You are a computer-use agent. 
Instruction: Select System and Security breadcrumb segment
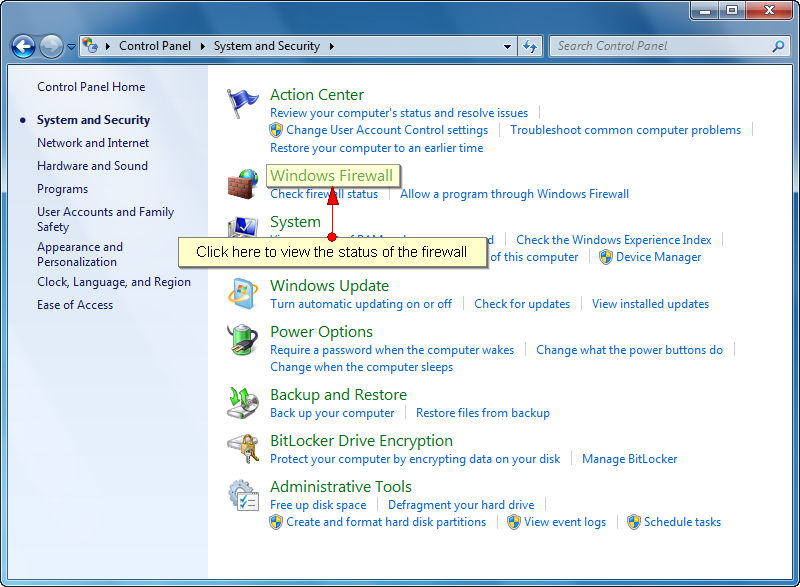[267, 46]
